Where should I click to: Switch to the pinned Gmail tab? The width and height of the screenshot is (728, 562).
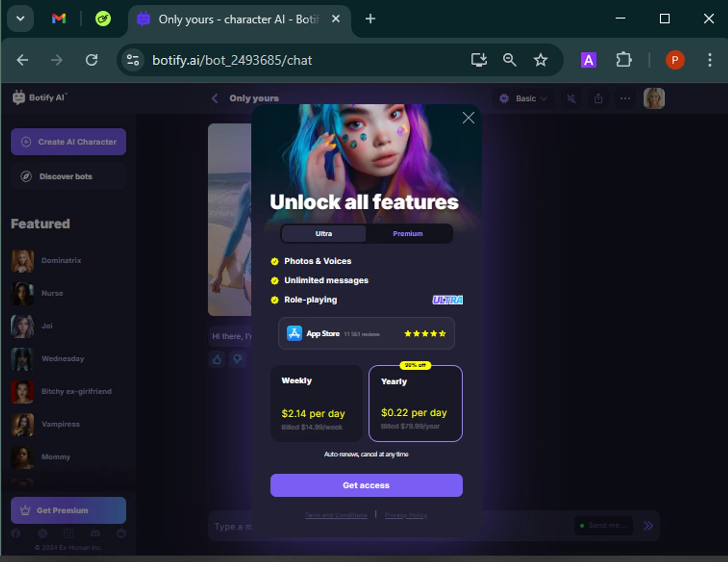pyautogui.click(x=59, y=19)
